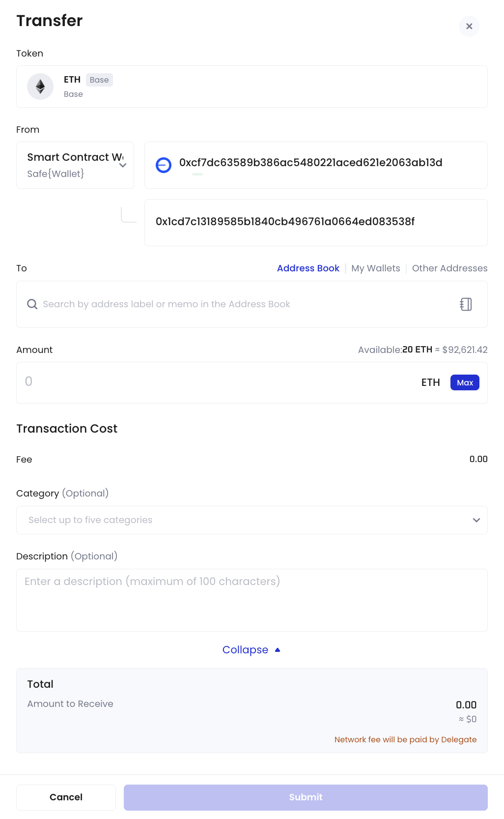
Task: Focus the ETH amount input field
Action: click(216, 382)
